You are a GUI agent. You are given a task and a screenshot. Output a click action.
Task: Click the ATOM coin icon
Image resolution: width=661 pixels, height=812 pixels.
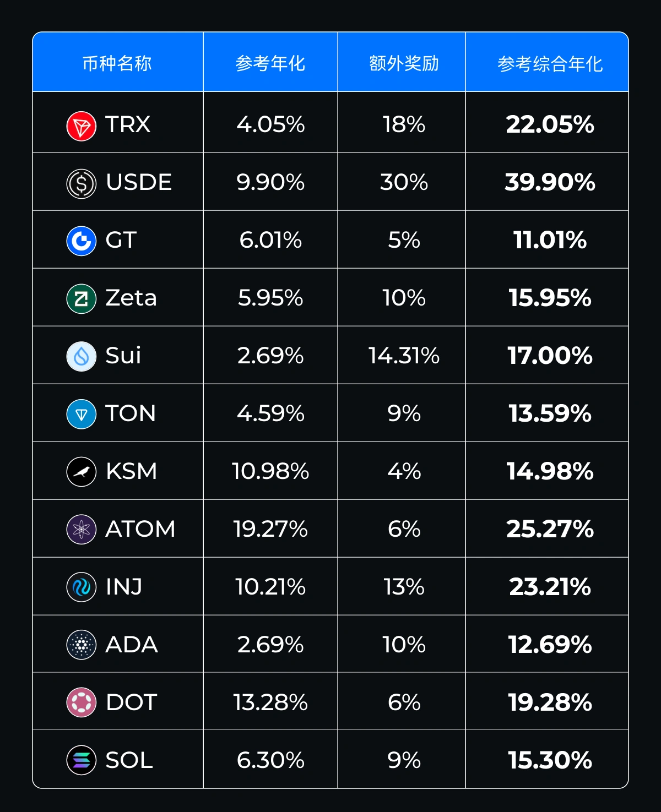pyautogui.click(x=82, y=530)
